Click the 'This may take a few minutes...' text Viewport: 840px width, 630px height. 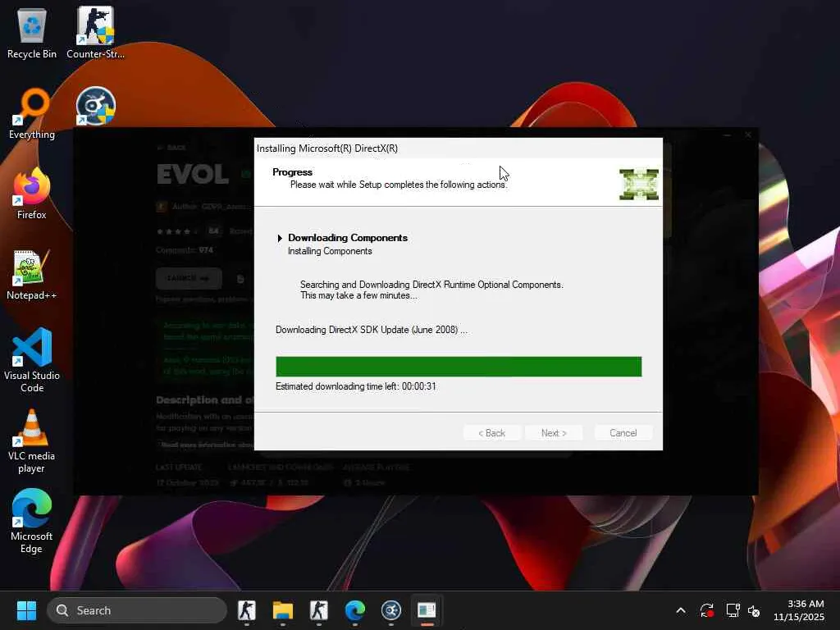click(x=358, y=295)
